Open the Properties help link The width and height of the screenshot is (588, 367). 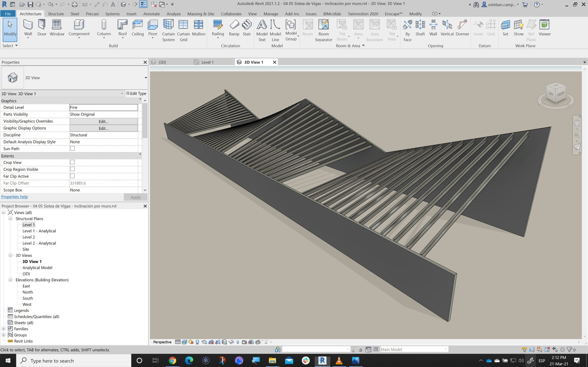click(x=14, y=197)
